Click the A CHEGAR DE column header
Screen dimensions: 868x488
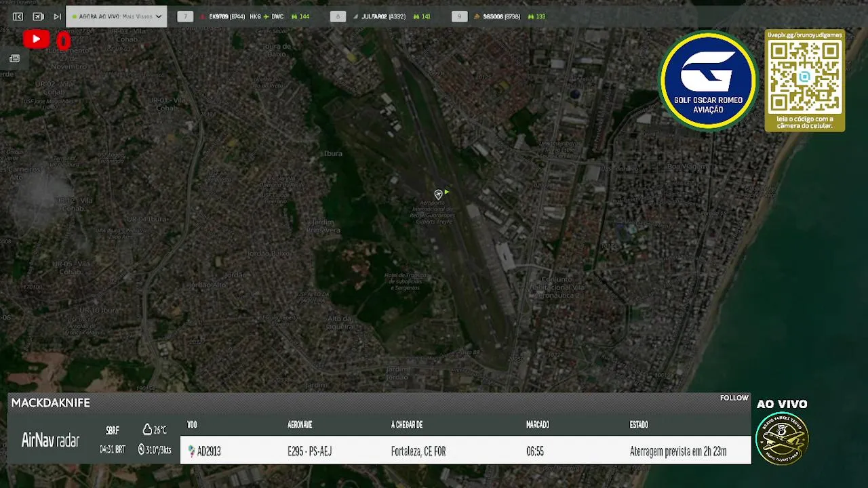point(407,425)
